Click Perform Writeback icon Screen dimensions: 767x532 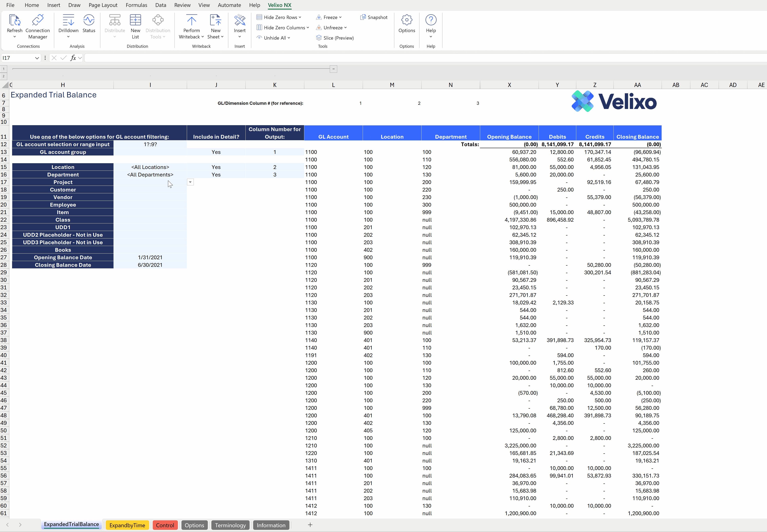point(191,21)
